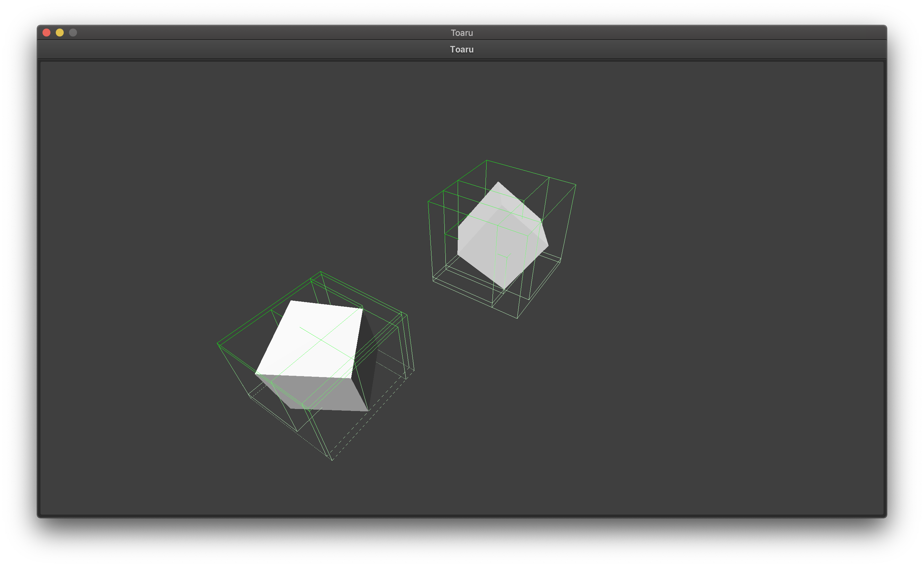Screen dimensions: 924x567
Task: Click the bold Toaru header bar label
Action: coord(462,49)
